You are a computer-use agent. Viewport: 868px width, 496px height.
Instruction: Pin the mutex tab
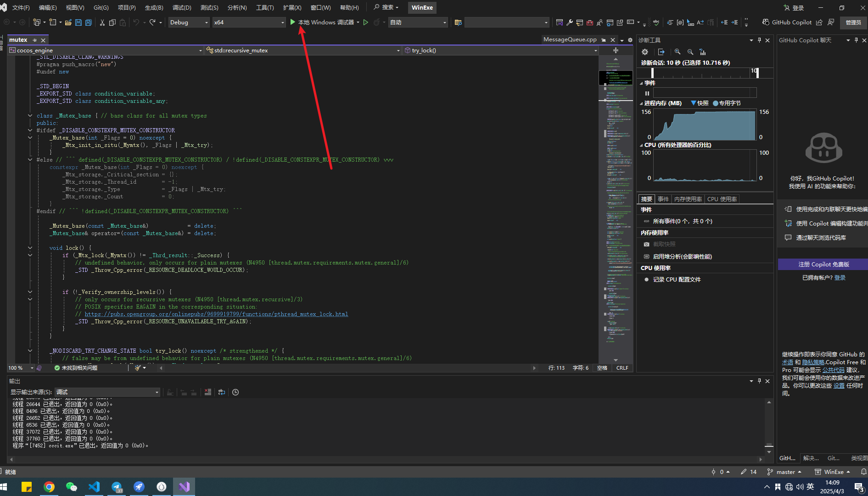tap(35, 40)
